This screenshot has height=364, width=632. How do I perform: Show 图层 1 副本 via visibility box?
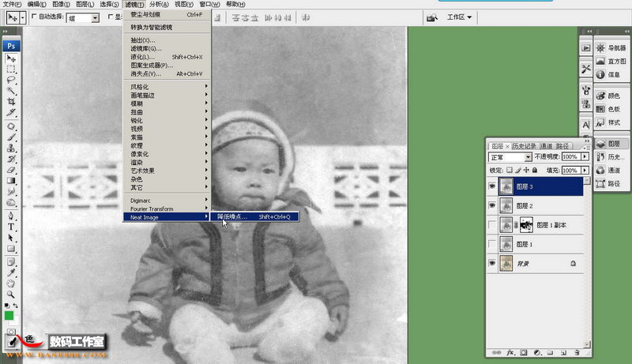tap(492, 225)
